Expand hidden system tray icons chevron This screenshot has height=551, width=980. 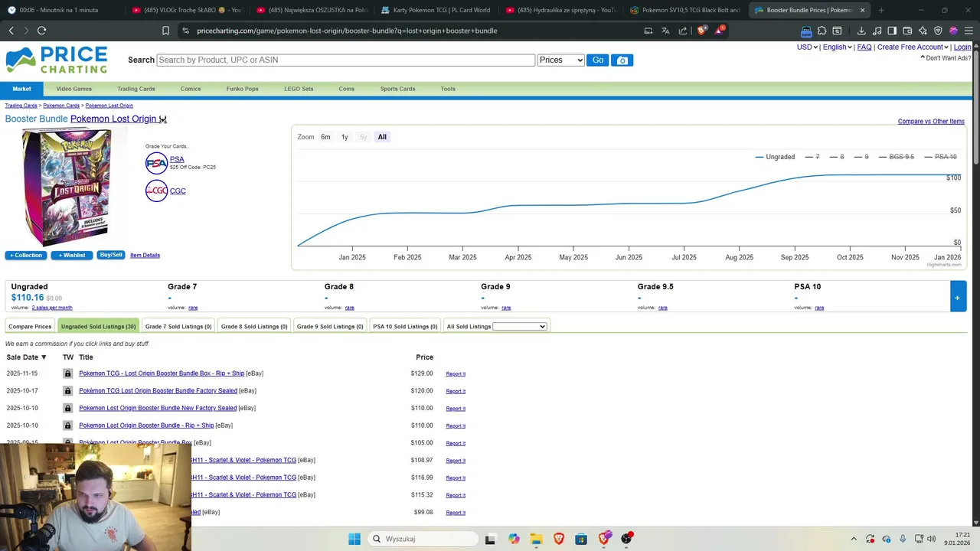click(x=854, y=539)
